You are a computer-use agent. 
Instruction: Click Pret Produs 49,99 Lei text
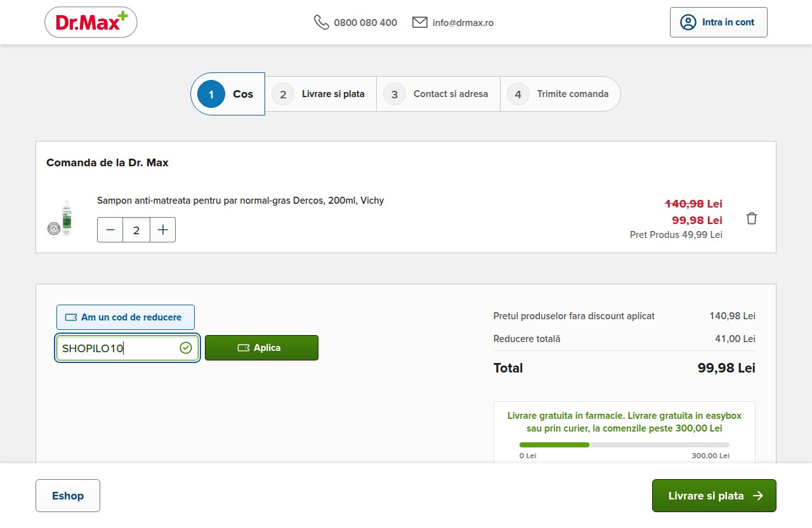pyautogui.click(x=676, y=235)
